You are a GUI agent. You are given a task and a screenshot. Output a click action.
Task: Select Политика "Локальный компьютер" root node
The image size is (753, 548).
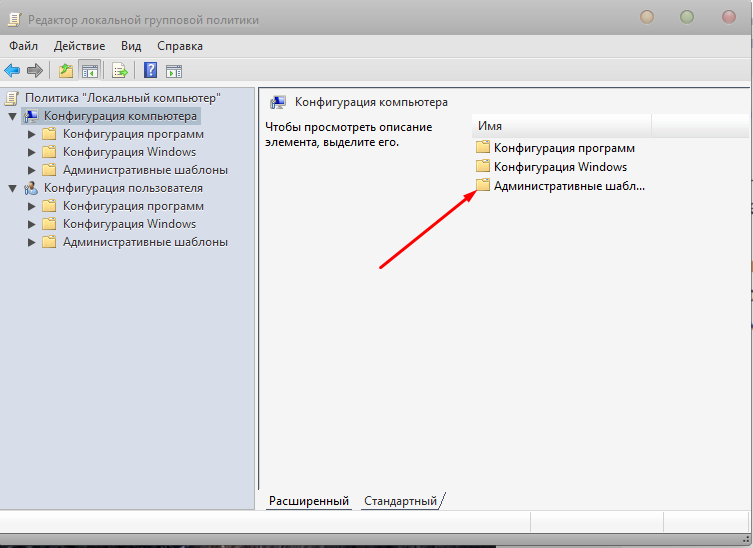pyautogui.click(x=122, y=98)
